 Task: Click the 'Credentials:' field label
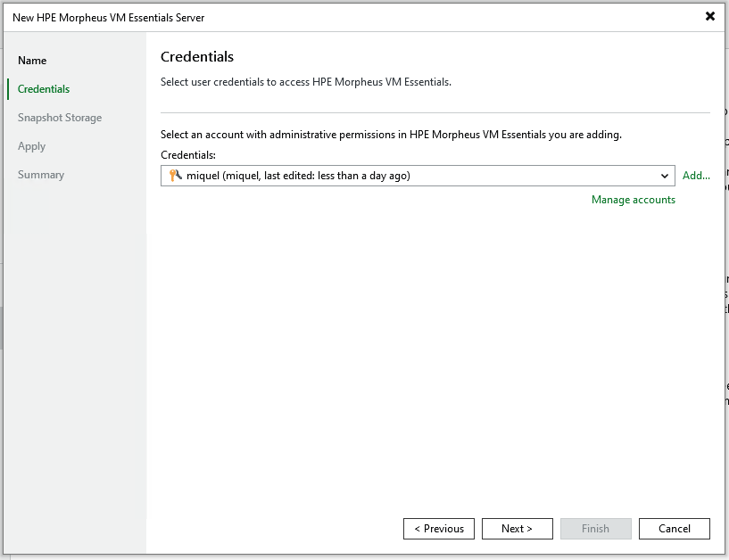[x=188, y=155]
